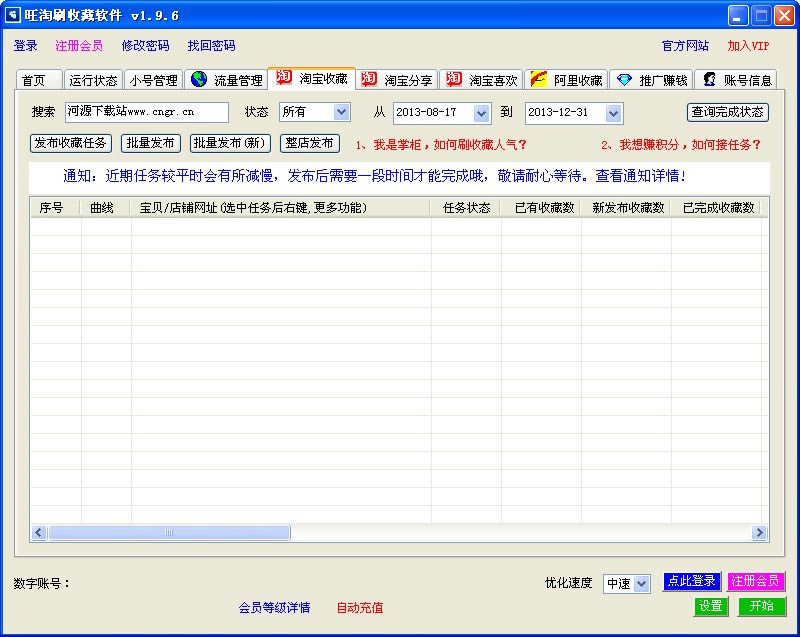The height and width of the screenshot is (637, 800).
Task: Click the red 自动充值 link
Action: coord(360,608)
